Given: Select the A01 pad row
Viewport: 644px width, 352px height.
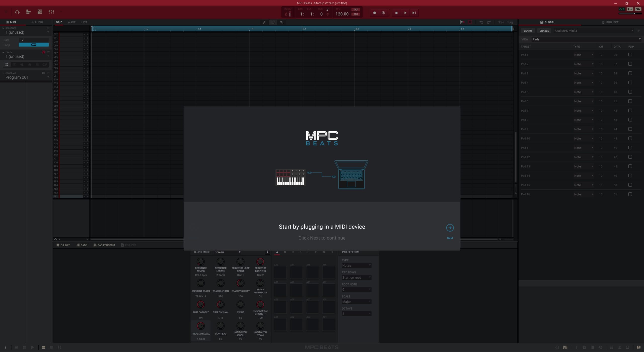Looking at the screenshot, I should (71, 197).
